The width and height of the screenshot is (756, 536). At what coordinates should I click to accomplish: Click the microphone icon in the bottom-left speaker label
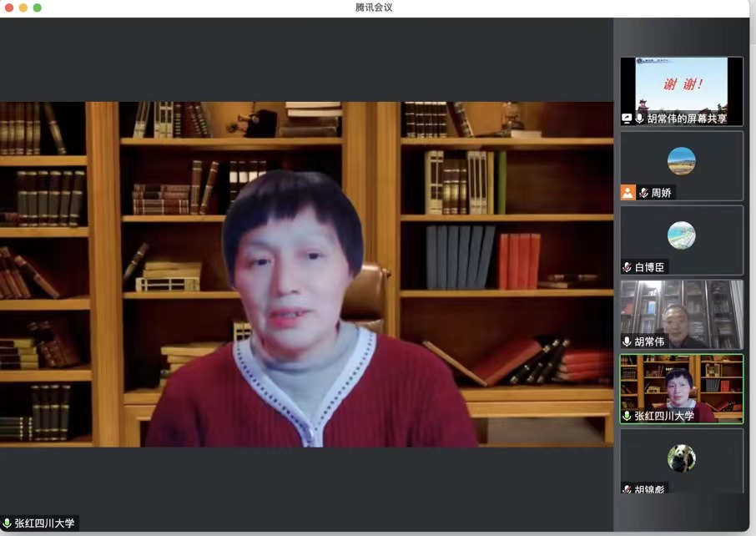tap(8, 523)
